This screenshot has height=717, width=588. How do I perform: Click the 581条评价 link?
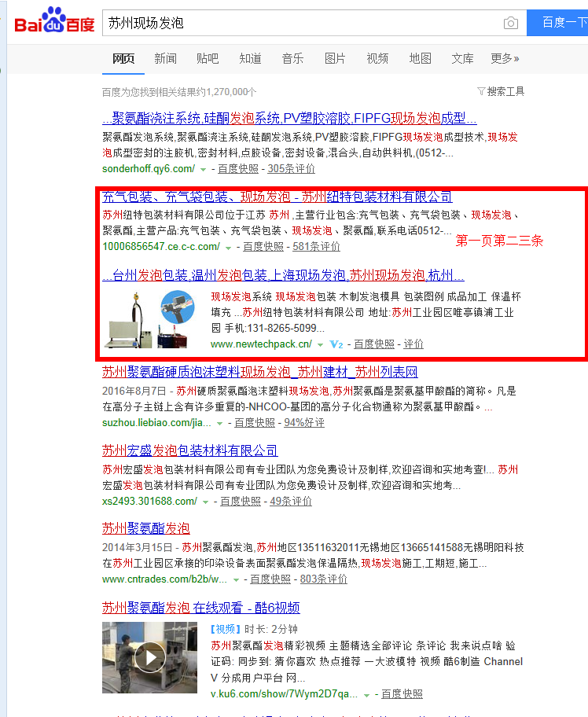click(x=316, y=247)
